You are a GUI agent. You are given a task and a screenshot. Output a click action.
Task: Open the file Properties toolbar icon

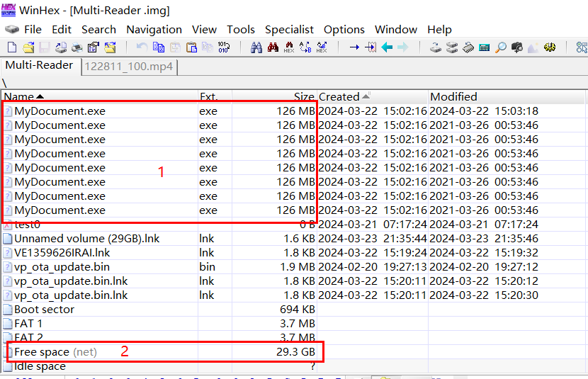pos(93,47)
